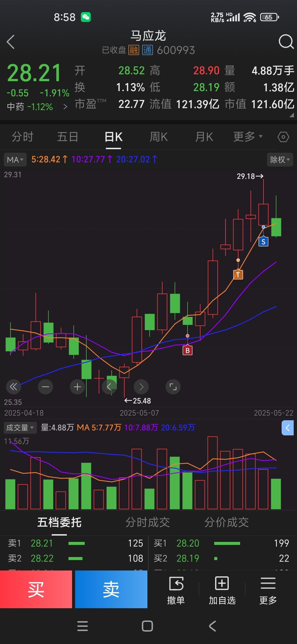The height and width of the screenshot is (644, 297).
Task: Switch to 分时 intraday tab
Action: pos(23,137)
